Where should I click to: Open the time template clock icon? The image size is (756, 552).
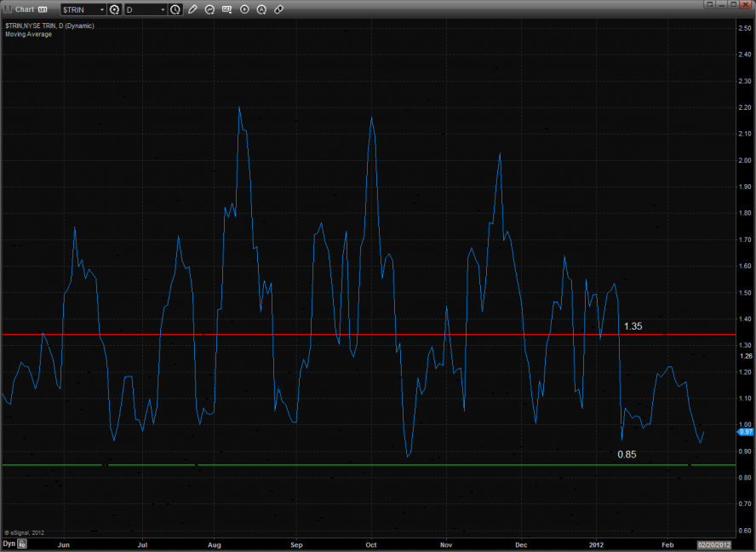(175, 9)
